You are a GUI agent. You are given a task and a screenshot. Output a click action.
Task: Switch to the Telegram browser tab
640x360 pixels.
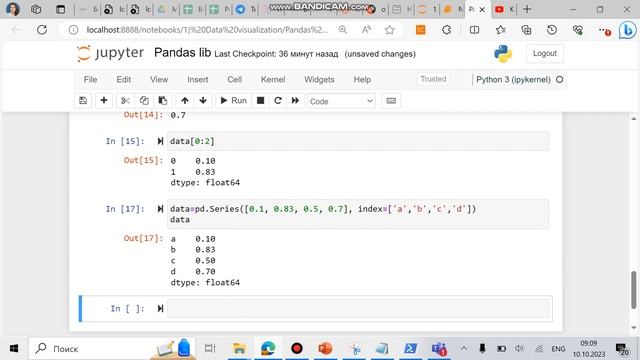[246, 9]
